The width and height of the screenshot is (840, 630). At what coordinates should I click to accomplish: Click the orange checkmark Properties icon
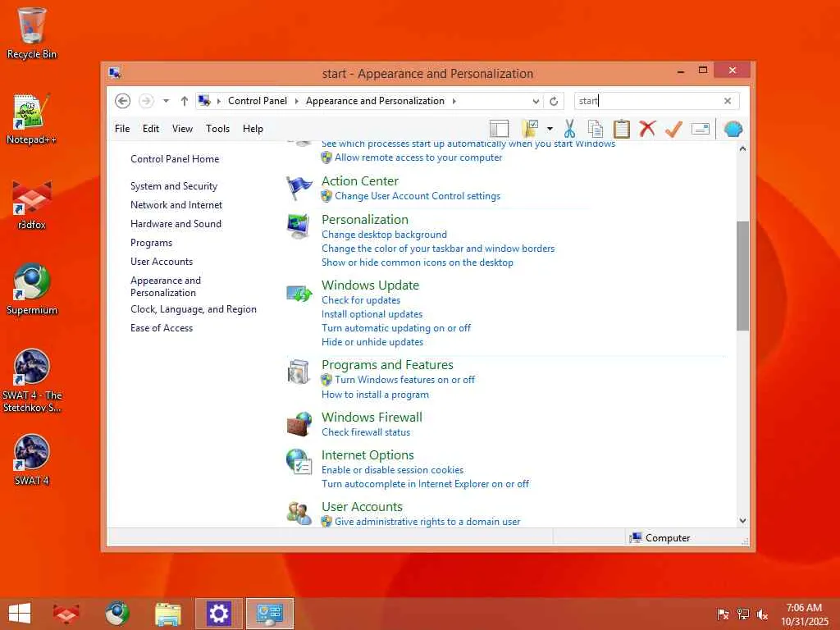pos(673,129)
